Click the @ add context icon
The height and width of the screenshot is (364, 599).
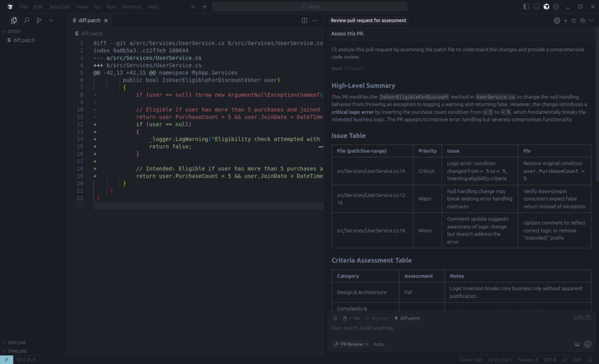click(x=335, y=318)
